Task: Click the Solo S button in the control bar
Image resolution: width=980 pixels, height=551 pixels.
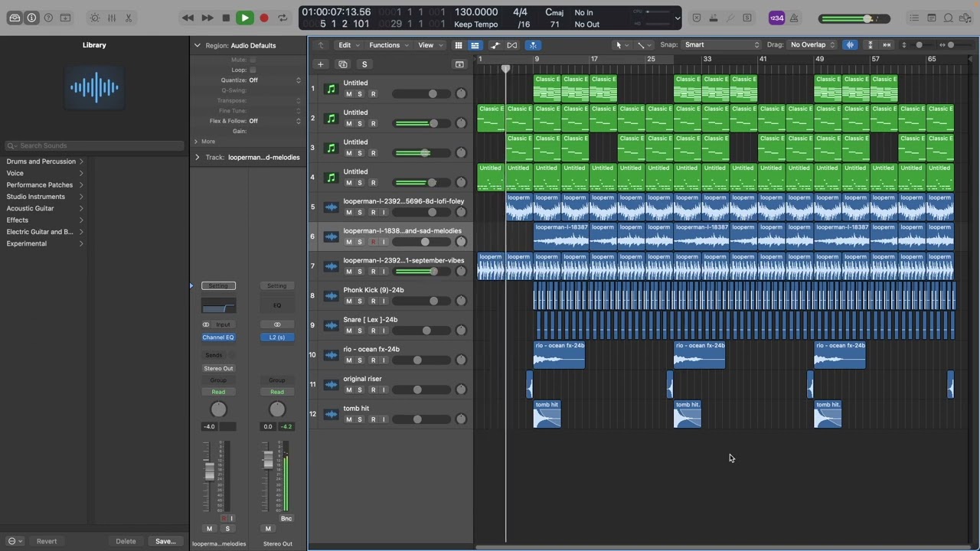Action: tap(747, 18)
